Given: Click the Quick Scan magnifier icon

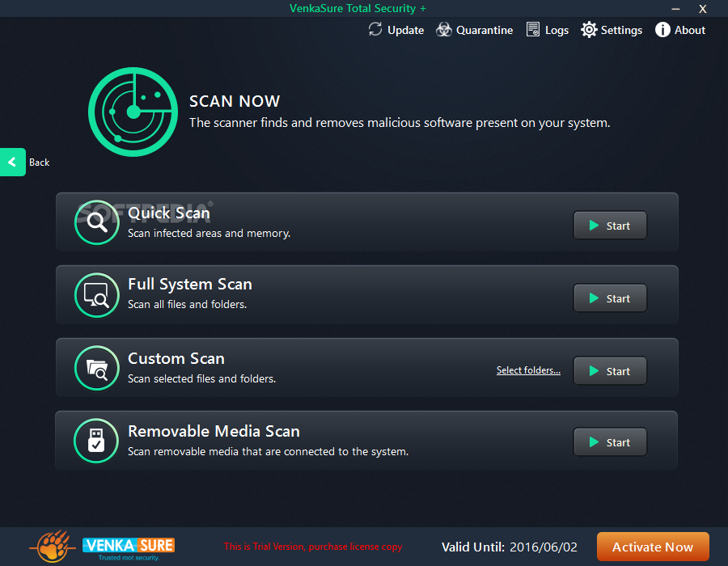Looking at the screenshot, I should (x=96, y=222).
